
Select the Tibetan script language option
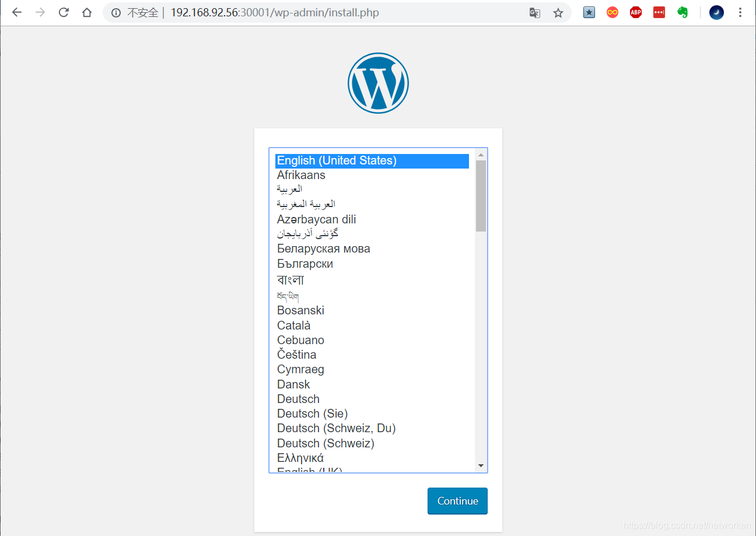click(372, 296)
